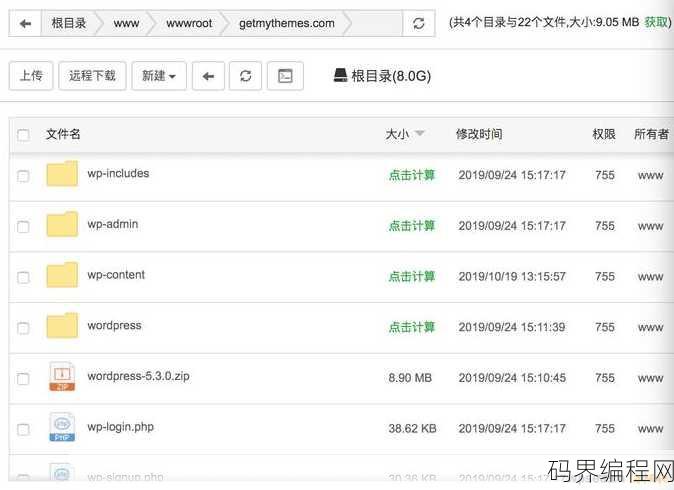Click the wp-admin folder name
The image size is (674, 490).
[113, 224]
